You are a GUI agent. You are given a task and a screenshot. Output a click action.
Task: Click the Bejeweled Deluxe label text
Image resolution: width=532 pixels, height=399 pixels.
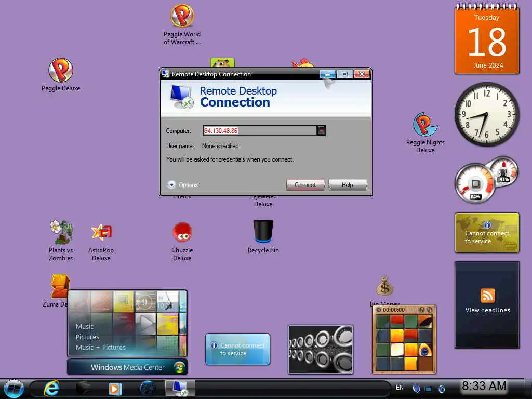(x=263, y=201)
